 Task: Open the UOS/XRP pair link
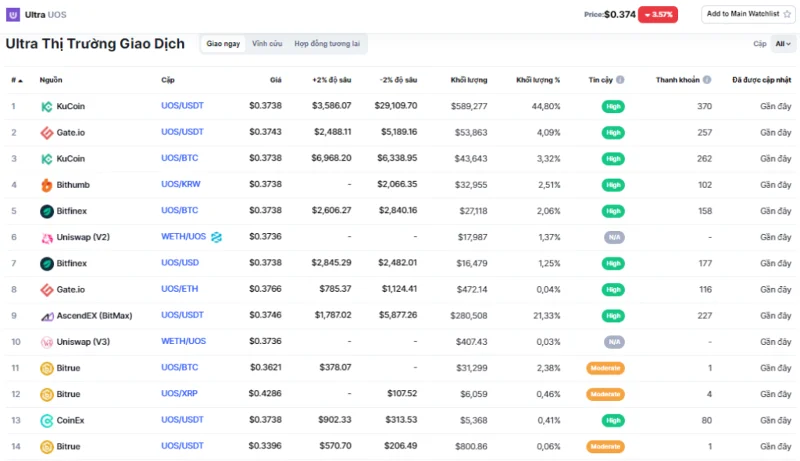179,393
